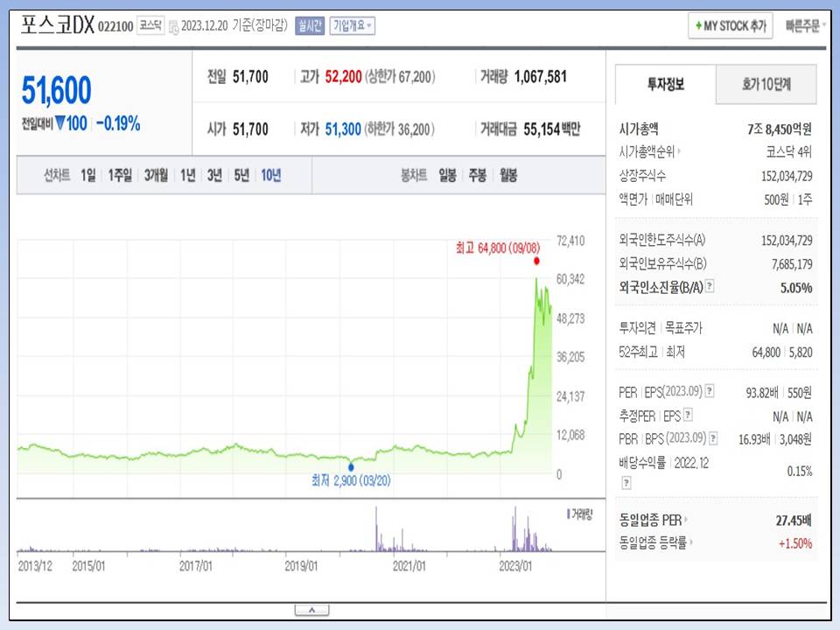This screenshot has height=630, width=840.
Task: Click the 코스닥 market badge
Action: pos(150,25)
